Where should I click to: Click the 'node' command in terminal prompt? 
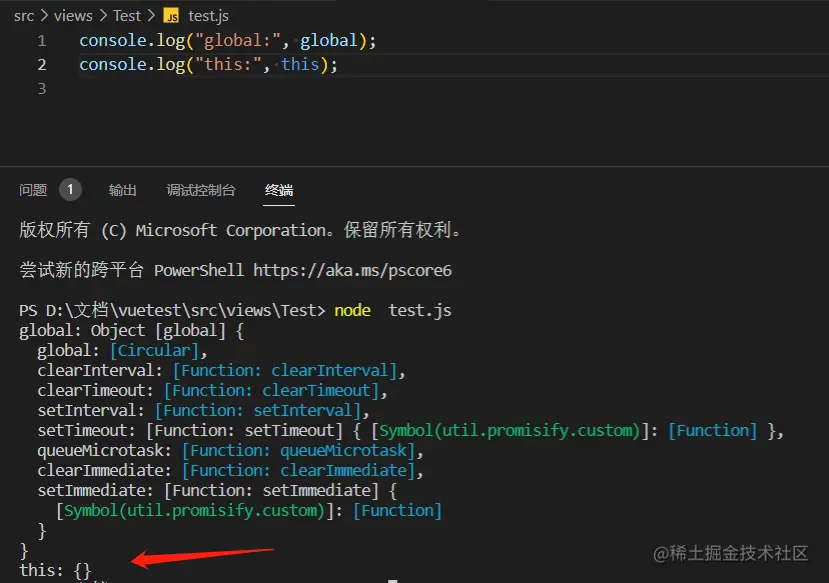(352, 310)
